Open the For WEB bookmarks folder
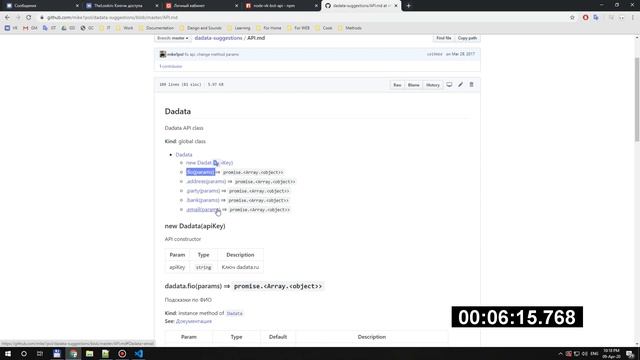This screenshot has width=640, height=360. 298,28
